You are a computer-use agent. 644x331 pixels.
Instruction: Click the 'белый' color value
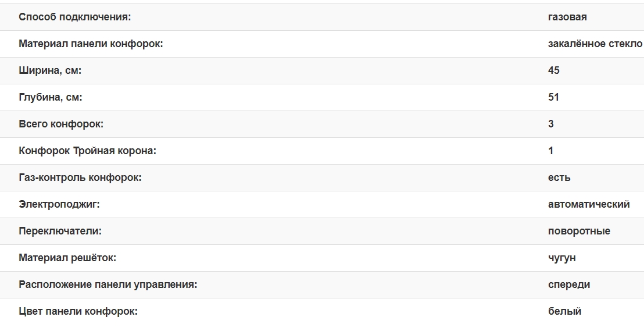click(x=564, y=311)
